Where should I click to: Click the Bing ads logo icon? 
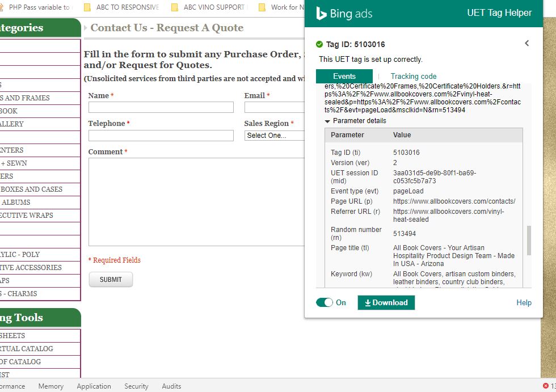point(321,14)
